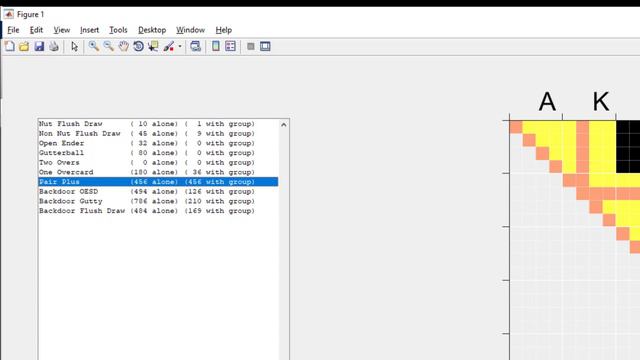The width and height of the screenshot is (640, 360).
Task: Click the Show Plot Tools and Dock icon
Action: click(x=265, y=47)
